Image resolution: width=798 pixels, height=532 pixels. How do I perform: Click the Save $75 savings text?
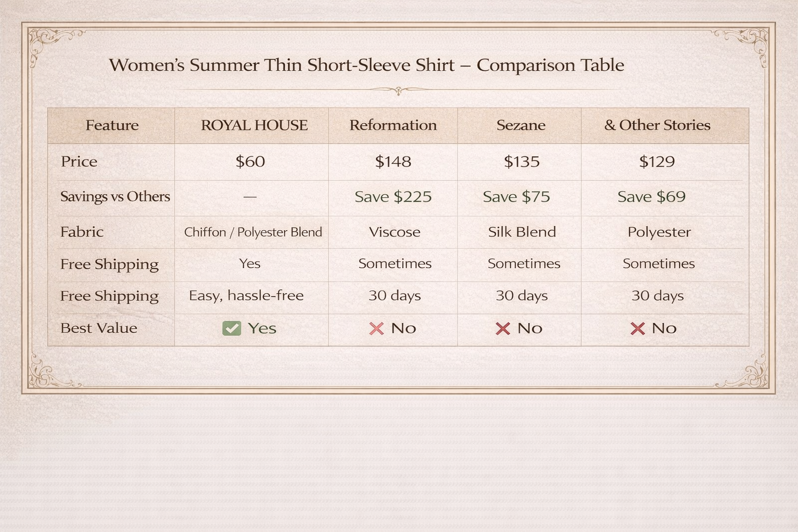pyautogui.click(x=516, y=197)
